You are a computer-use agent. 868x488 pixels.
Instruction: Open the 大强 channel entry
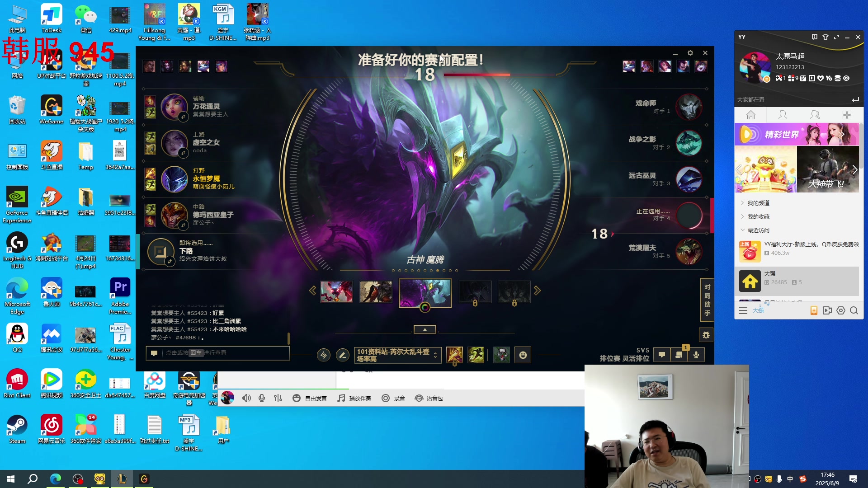click(x=797, y=281)
